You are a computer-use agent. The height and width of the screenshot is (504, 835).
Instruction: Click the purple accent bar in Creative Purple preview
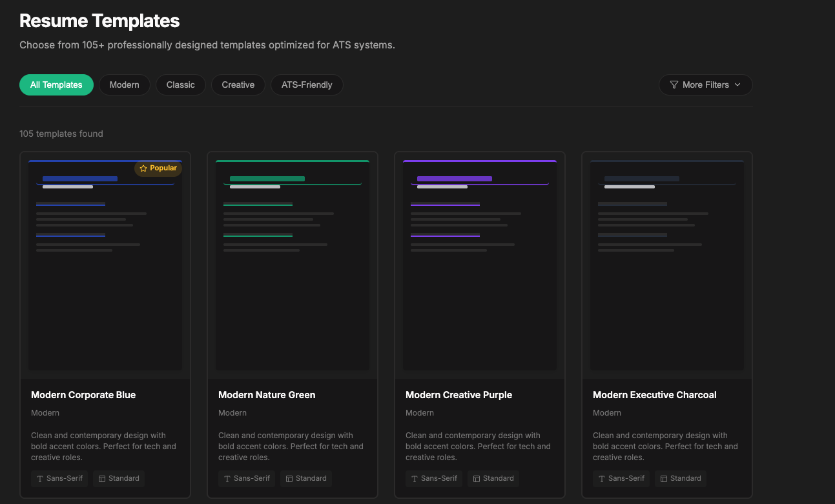(455, 178)
